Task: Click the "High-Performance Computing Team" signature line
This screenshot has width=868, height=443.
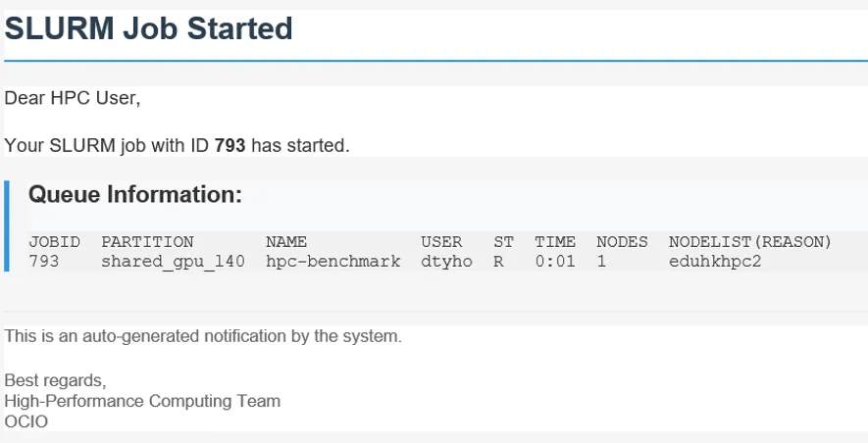Action: (142, 401)
